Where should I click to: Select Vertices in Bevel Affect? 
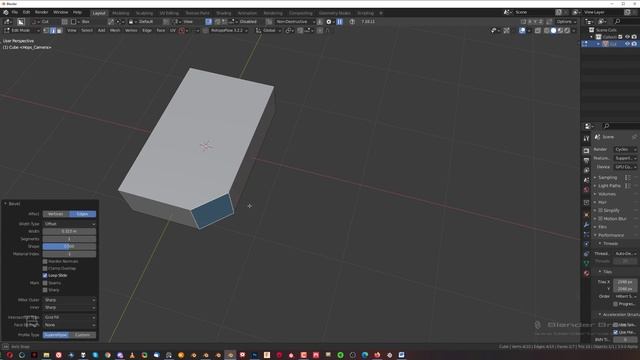pyautogui.click(x=56, y=214)
